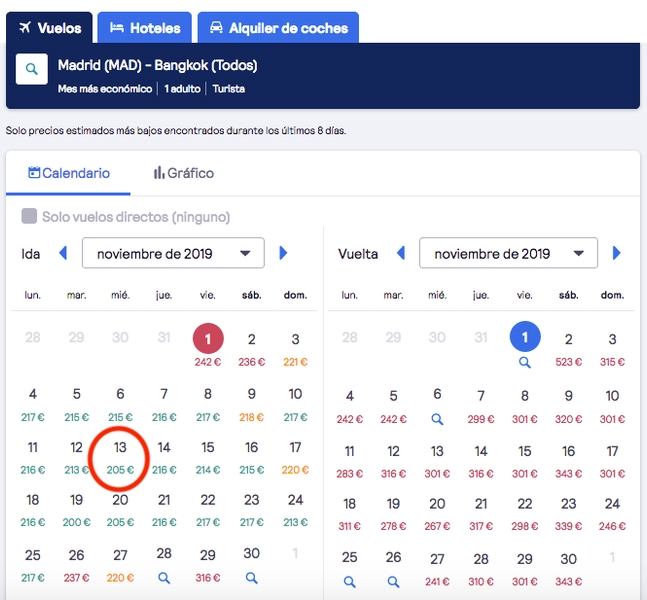
Task: Click the Madrid (MAD) – Bangkok route title
Action: pos(158,65)
